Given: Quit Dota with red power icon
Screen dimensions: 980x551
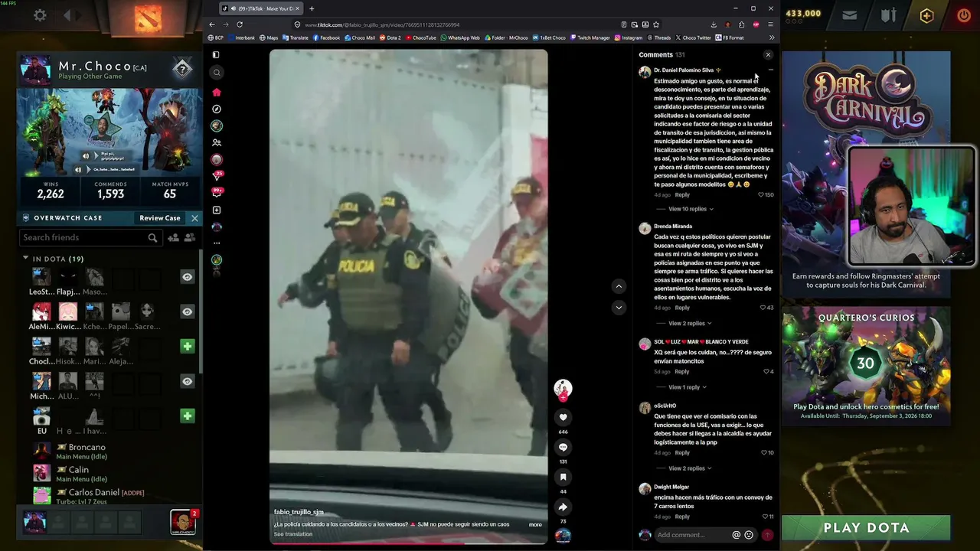Looking at the screenshot, I should (964, 15).
